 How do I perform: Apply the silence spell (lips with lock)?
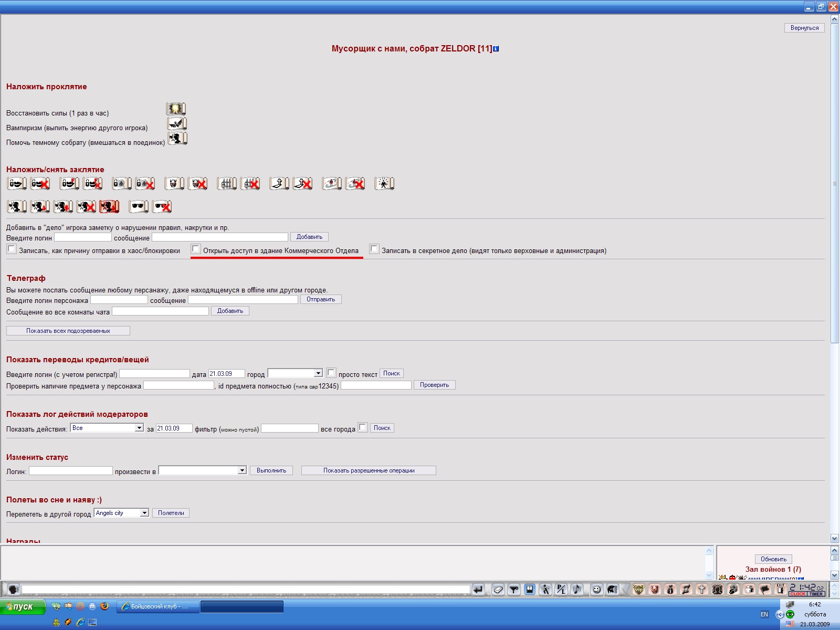[17, 184]
